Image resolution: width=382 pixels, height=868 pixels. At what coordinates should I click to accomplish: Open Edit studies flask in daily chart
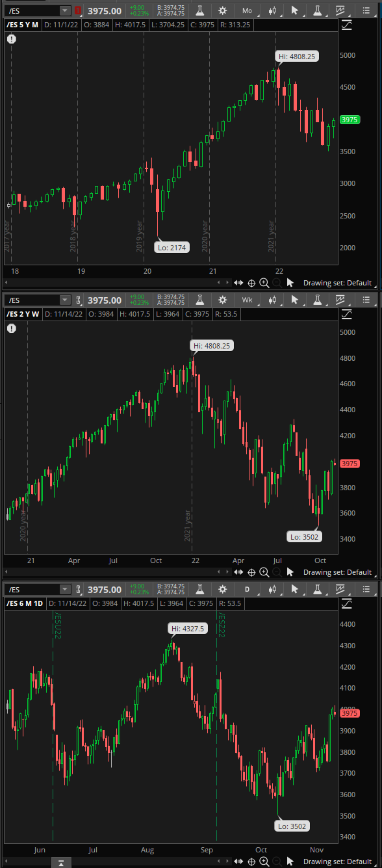click(200, 590)
